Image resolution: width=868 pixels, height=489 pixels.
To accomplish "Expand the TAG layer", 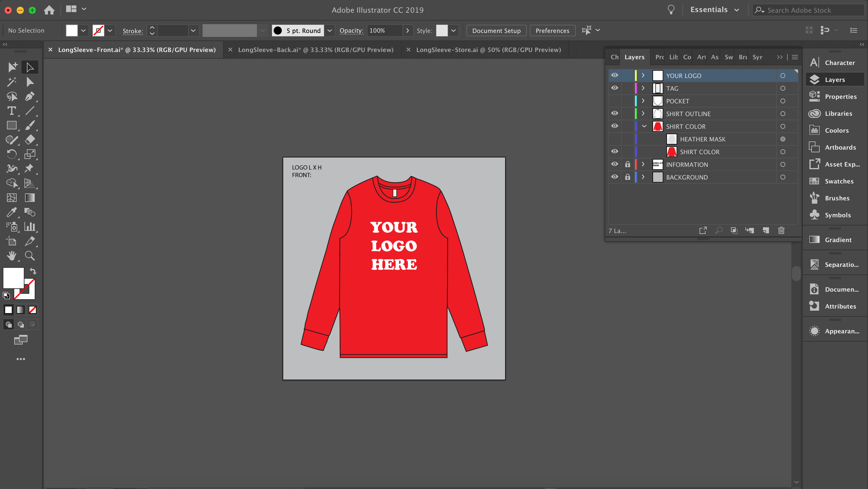I will [x=643, y=88].
